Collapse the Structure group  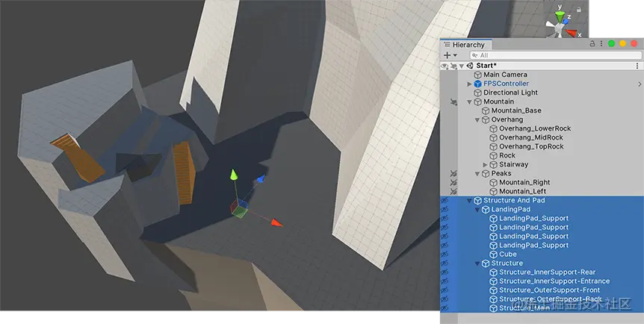[x=477, y=264]
